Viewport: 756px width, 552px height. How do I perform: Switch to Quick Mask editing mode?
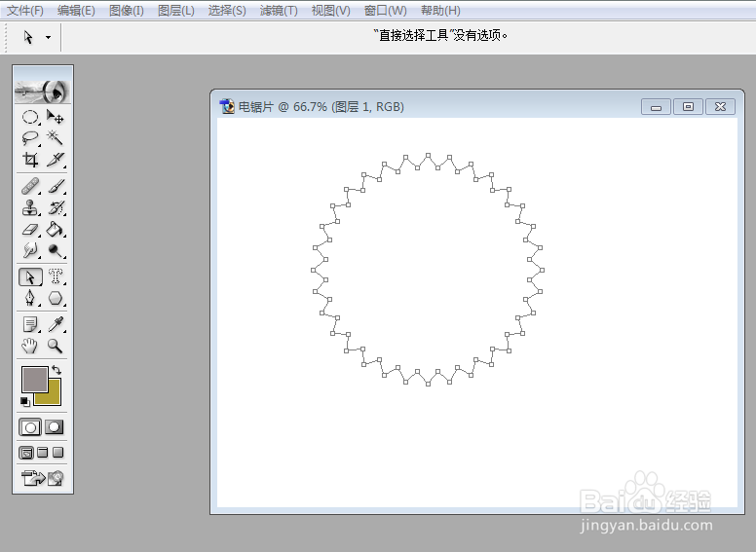click(54, 427)
